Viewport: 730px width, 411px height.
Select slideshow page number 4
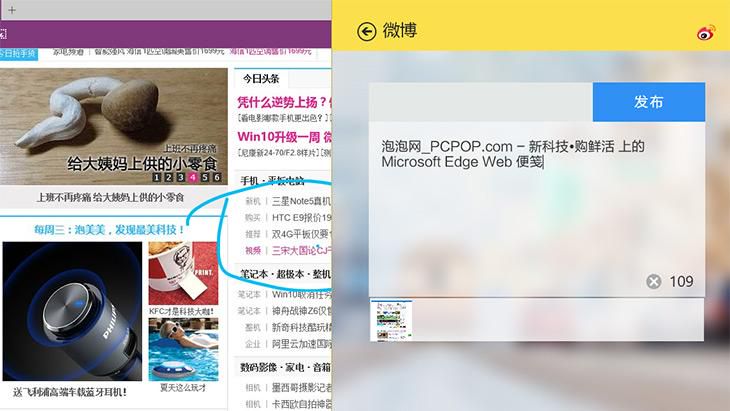point(192,177)
